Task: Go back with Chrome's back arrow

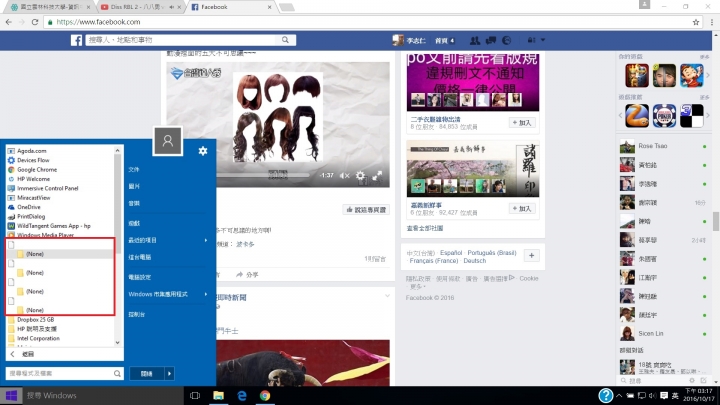Action: click(x=9, y=22)
